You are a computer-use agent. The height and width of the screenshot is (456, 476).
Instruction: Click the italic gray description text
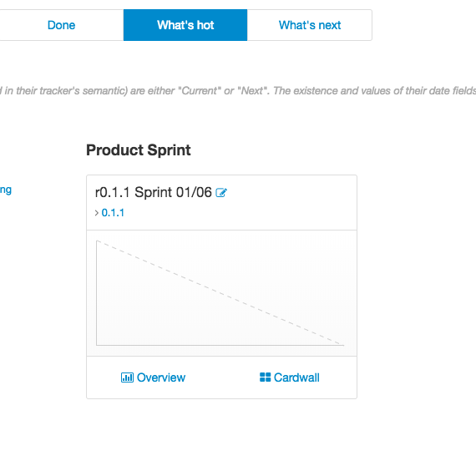click(x=238, y=90)
